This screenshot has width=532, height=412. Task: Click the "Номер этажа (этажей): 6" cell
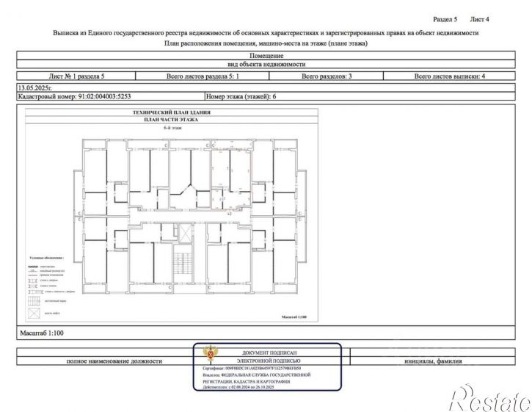coord(360,96)
